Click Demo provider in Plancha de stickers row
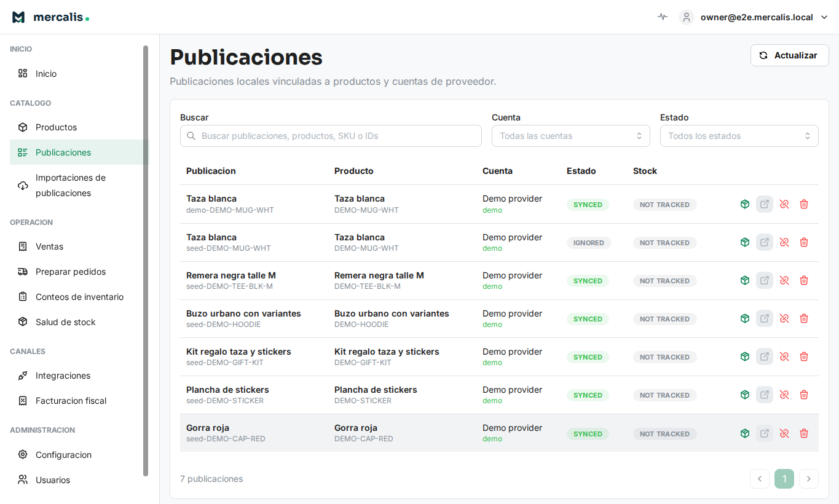The image size is (839, 504). [512, 390]
